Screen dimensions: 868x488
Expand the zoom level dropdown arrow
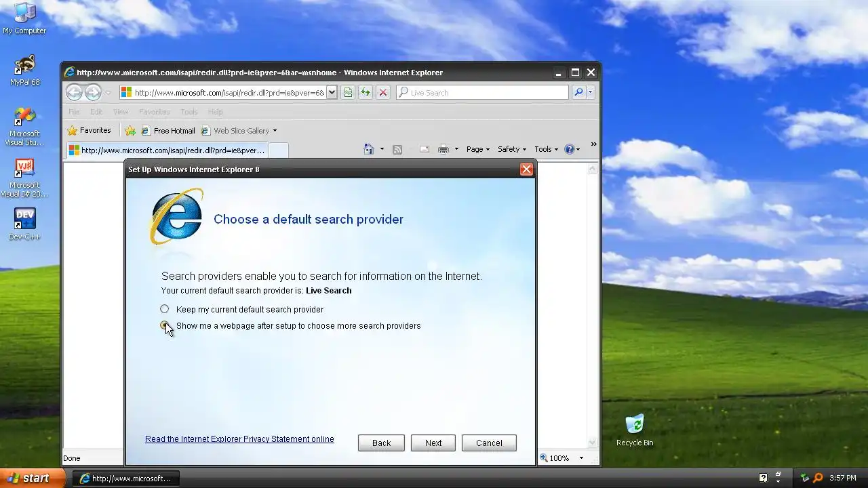tap(581, 458)
